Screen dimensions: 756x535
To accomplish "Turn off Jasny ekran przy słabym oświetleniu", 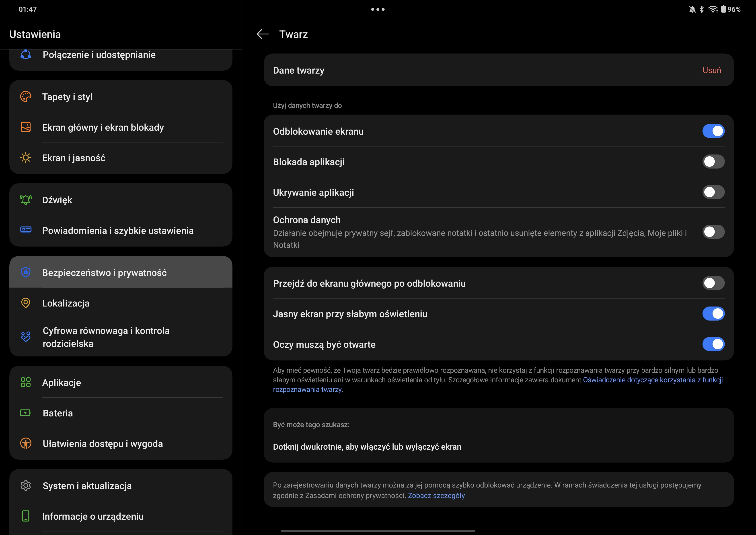I will (x=713, y=314).
